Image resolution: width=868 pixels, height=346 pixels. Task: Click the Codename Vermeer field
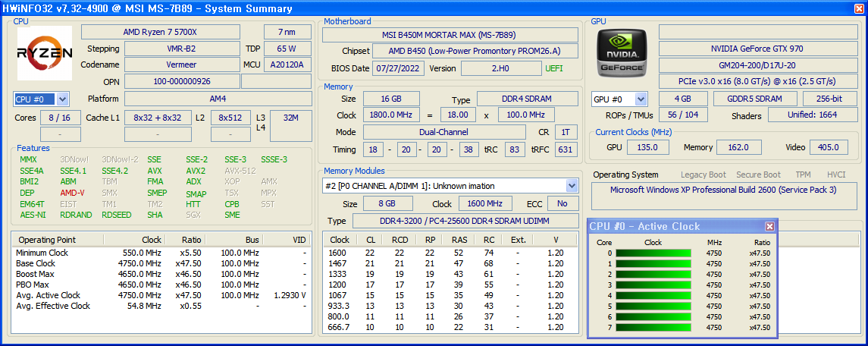182,65
